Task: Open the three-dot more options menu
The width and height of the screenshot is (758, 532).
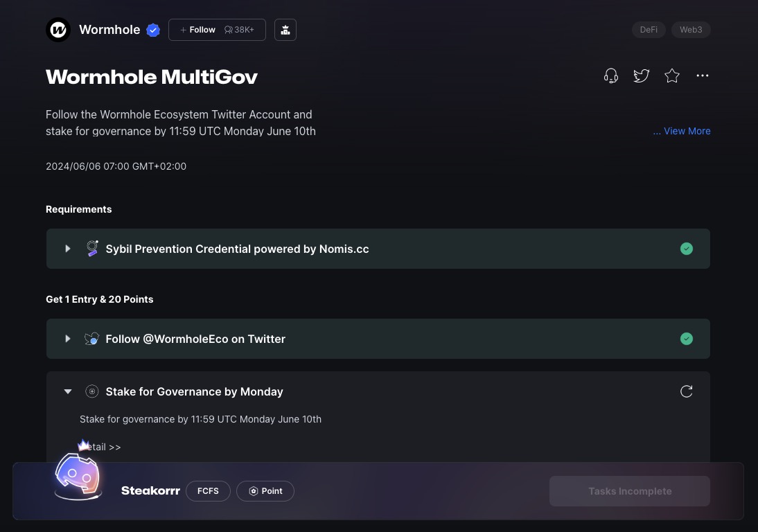Action: click(703, 76)
